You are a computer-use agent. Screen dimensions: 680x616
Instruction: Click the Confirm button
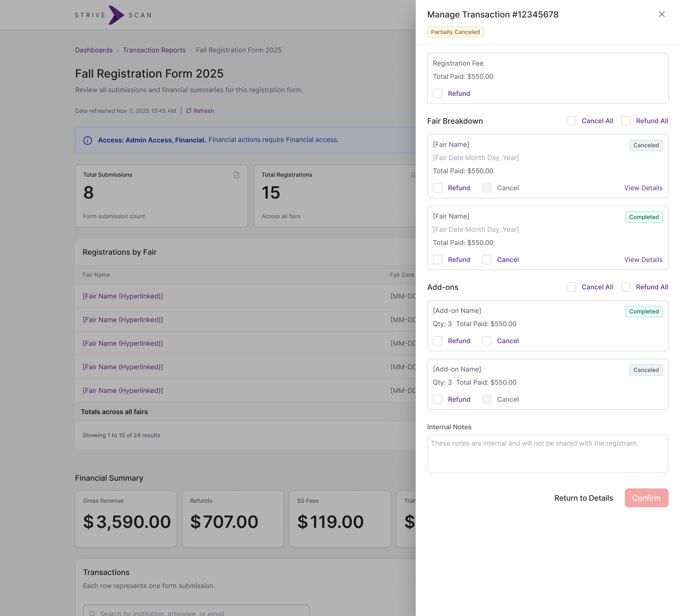click(x=646, y=498)
